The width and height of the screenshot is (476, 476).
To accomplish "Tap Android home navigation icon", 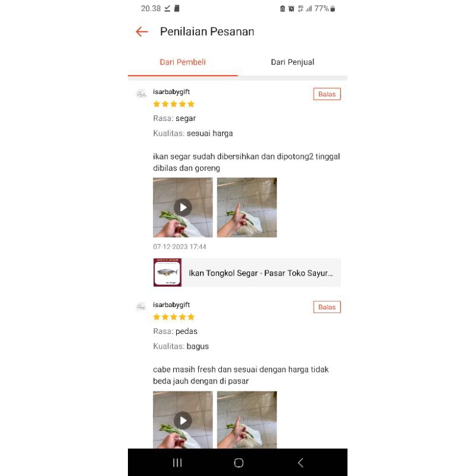I will pos(239,463).
